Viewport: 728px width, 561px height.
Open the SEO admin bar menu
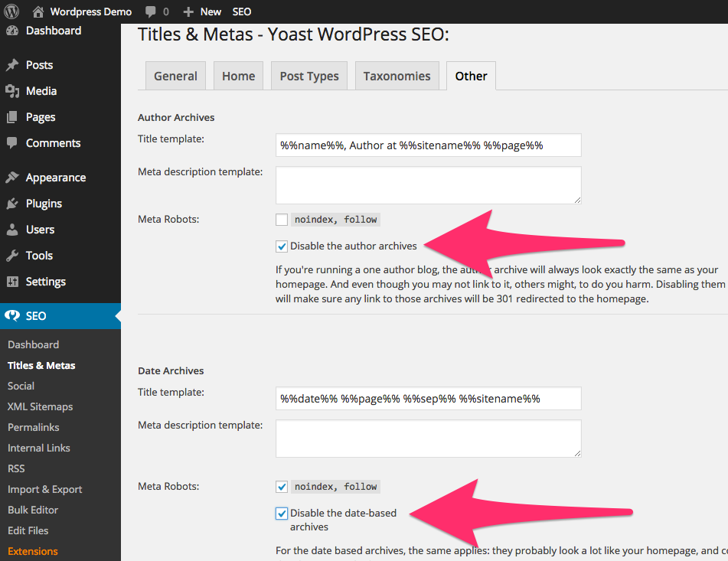click(242, 11)
